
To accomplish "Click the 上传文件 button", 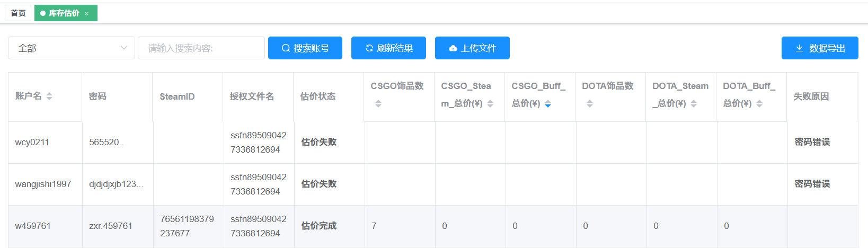I will click(x=472, y=48).
